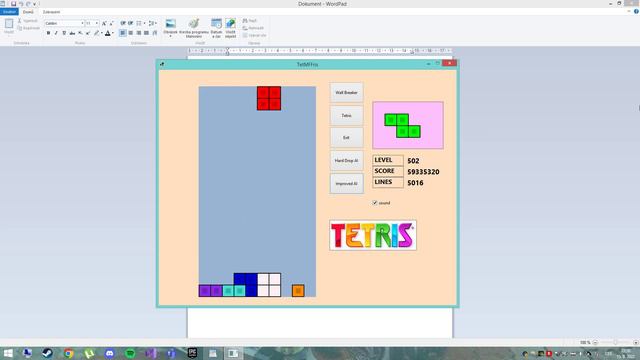Open Windows Start menu
640x360 pixels.
pyautogui.click(x=8, y=353)
